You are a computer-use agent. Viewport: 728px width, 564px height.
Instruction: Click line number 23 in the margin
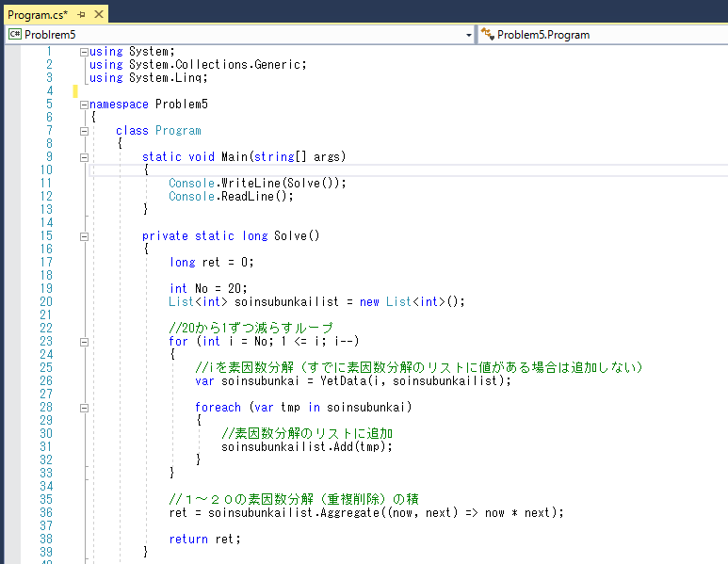[46, 341]
